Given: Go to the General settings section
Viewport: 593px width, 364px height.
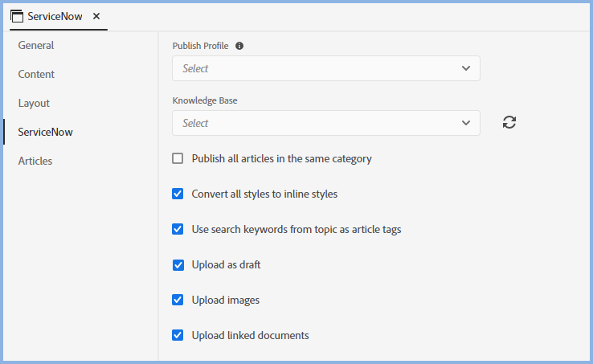Looking at the screenshot, I should tap(36, 45).
